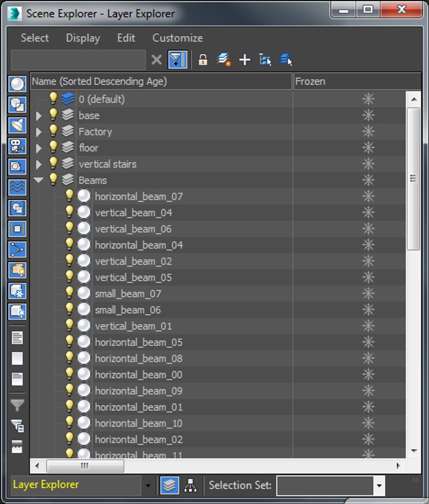This screenshot has width=429, height=504.
Task: Freeze the 0 (default) layer snowflake
Action: [368, 99]
